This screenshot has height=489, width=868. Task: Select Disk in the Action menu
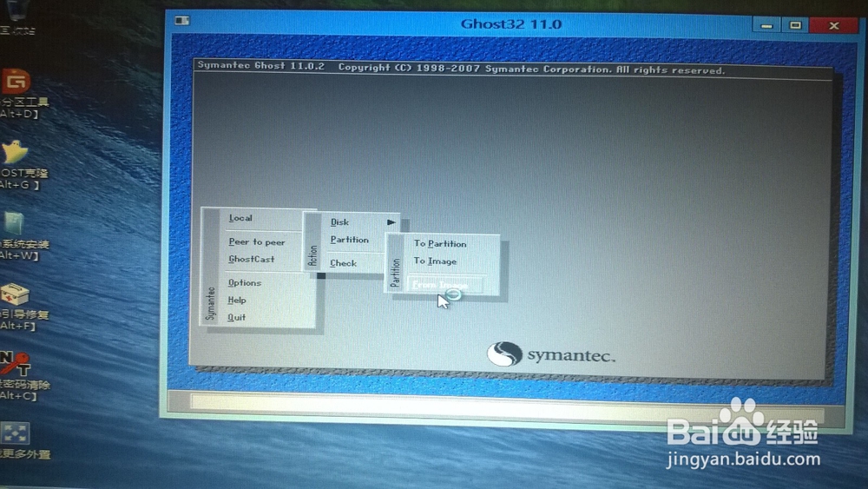point(339,222)
